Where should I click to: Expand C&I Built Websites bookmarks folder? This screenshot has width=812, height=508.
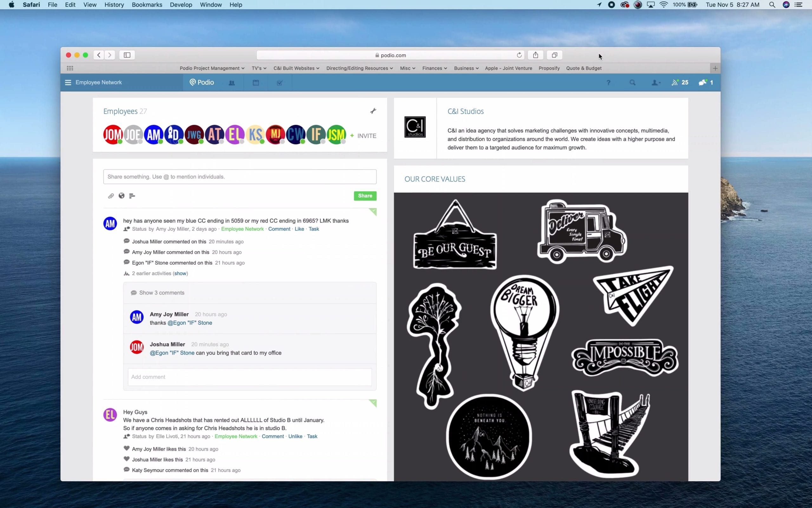[x=296, y=68]
